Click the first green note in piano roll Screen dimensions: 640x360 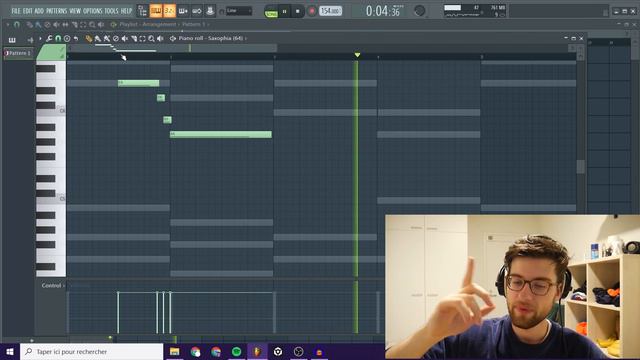[138, 83]
